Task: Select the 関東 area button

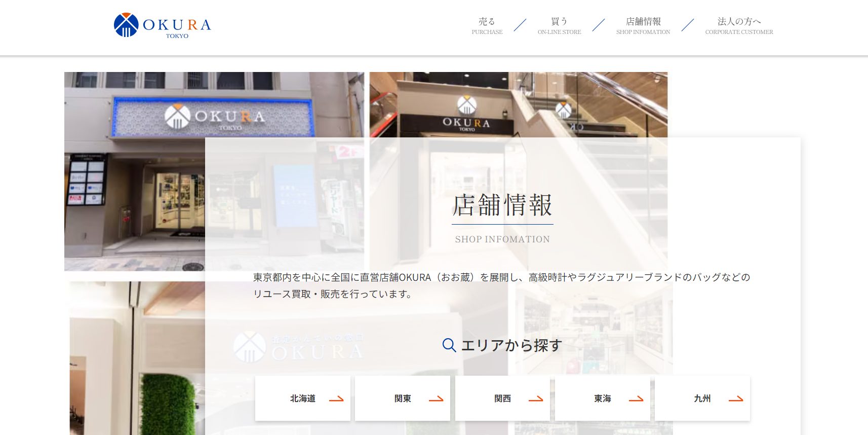Action: 403,398
